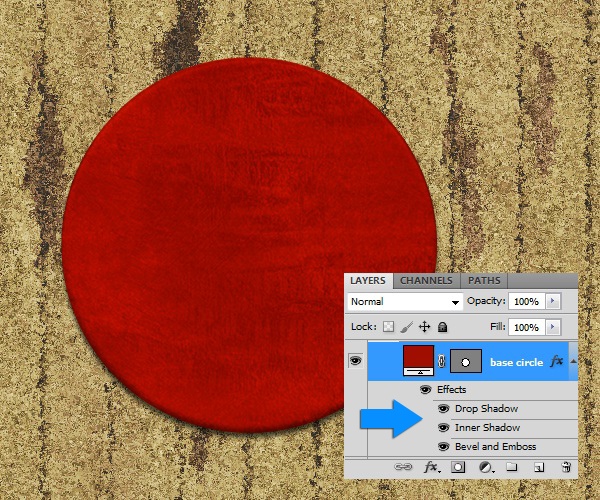The height and width of the screenshot is (500, 600).
Task: Hide the Bevel and Emboss effect
Action: [x=443, y=447]
